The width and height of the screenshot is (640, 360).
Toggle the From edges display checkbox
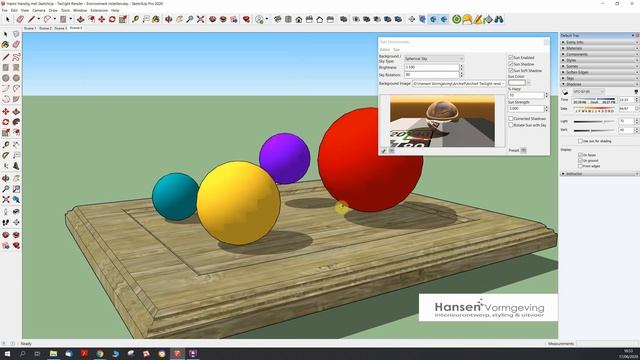[580, 166]
